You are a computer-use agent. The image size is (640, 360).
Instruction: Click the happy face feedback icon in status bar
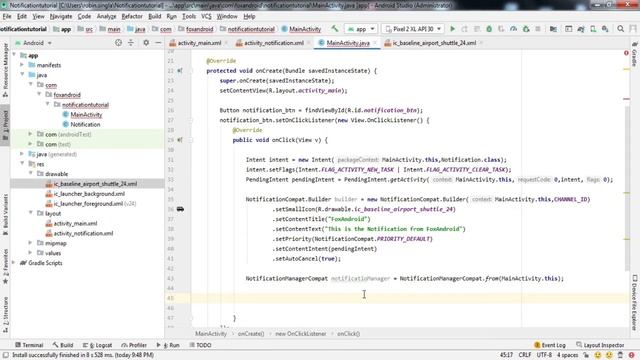598,355
